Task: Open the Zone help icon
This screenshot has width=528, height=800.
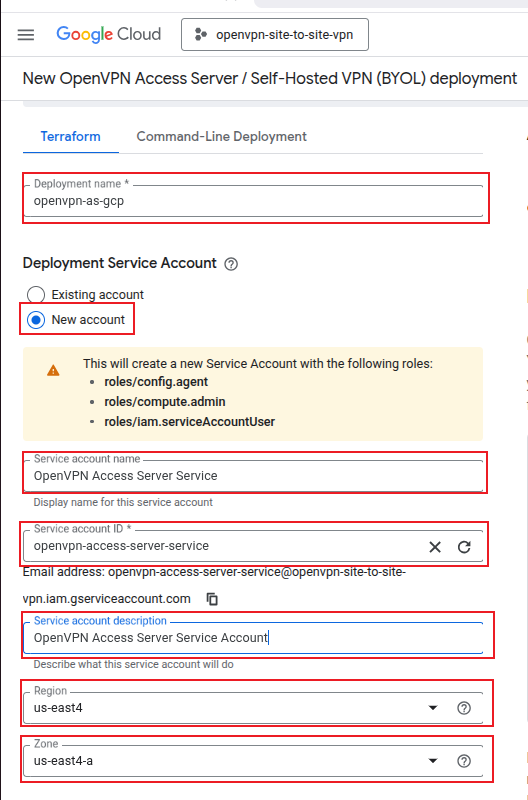Action: coord(464,761)
